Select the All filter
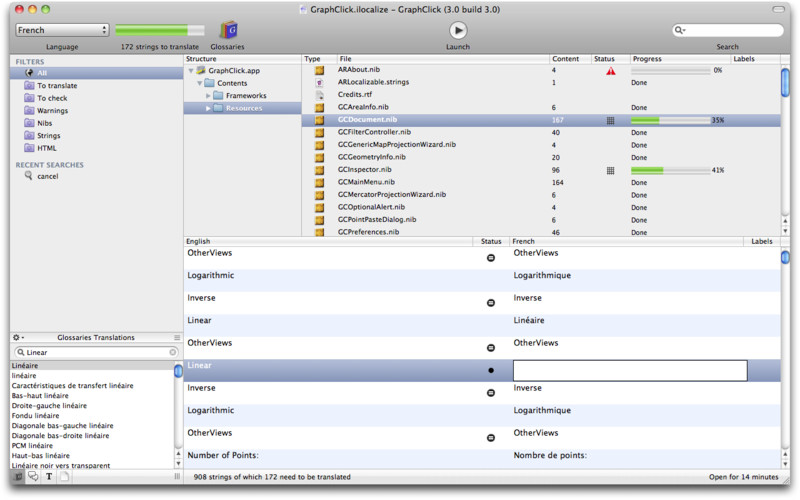The height and width of the screenshot is (500, 800). click(x=96, y=73)
